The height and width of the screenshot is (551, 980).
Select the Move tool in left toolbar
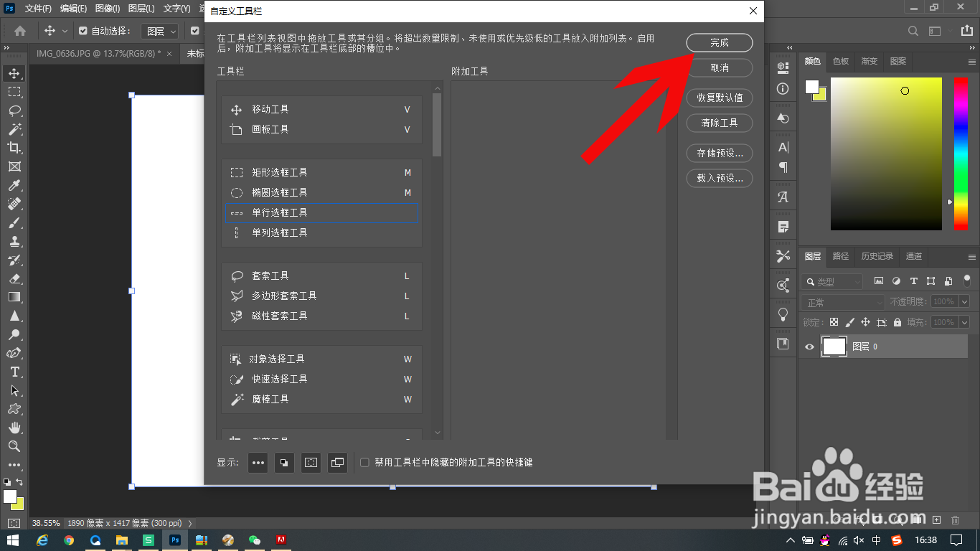point(14,73)
